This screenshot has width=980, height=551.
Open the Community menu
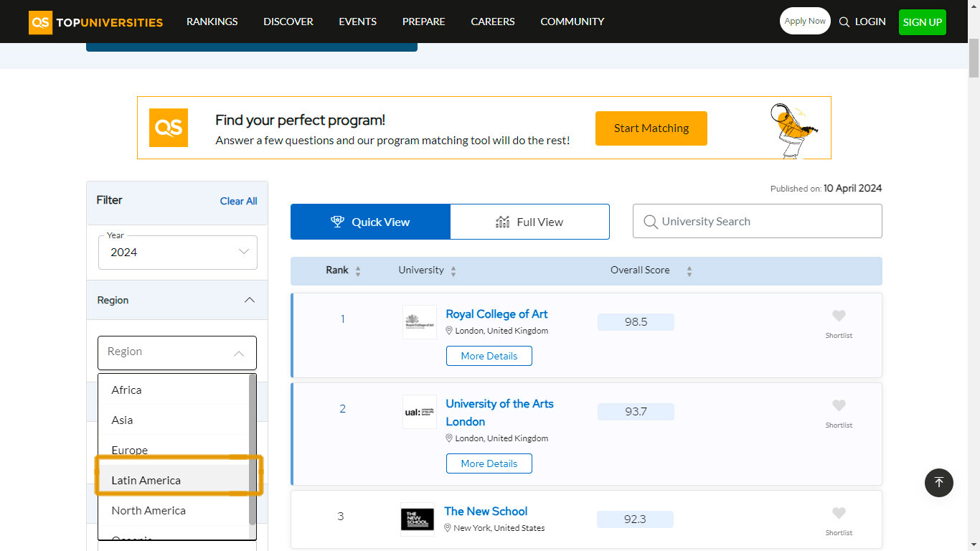click(x=573, y=22)
